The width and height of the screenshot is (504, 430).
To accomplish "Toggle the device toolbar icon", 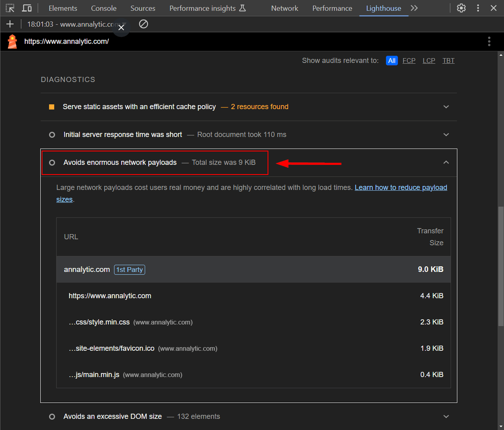I will point(27,8).
